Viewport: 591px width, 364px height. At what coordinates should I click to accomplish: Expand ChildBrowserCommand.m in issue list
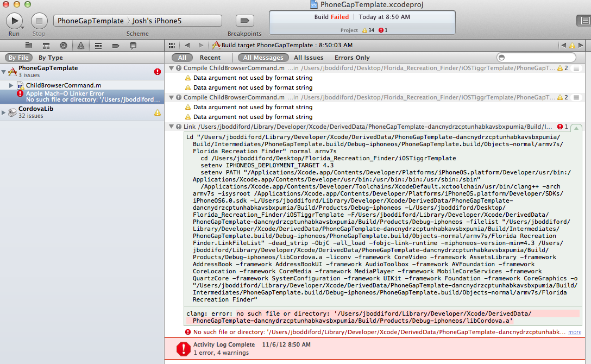pos(11,86)
